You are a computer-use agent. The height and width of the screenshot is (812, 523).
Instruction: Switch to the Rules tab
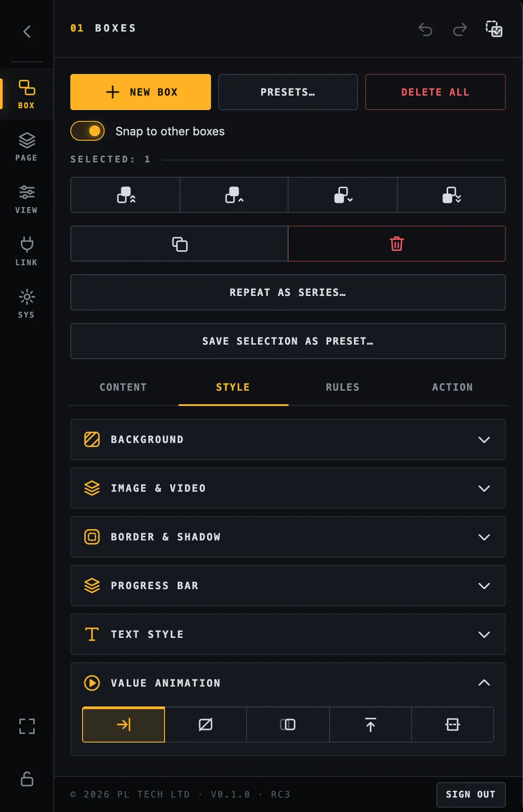(x=343, y=387)
